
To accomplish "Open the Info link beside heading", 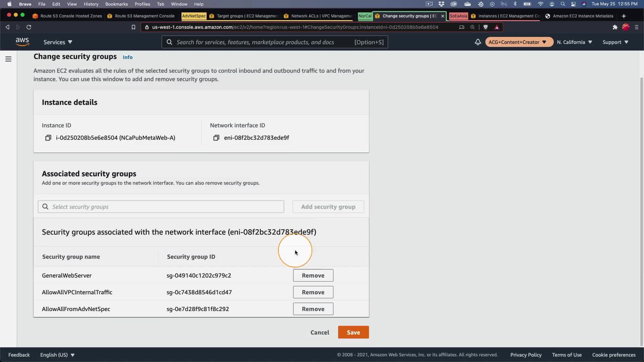I will click(x=127, y=57).
